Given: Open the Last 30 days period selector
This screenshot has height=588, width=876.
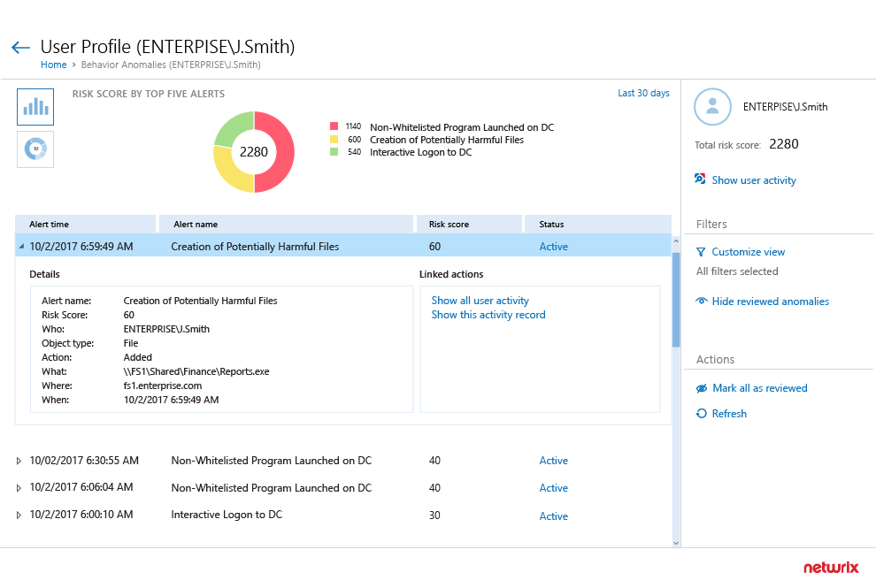Looking at the screenshot, I should [x=642, y=93].
